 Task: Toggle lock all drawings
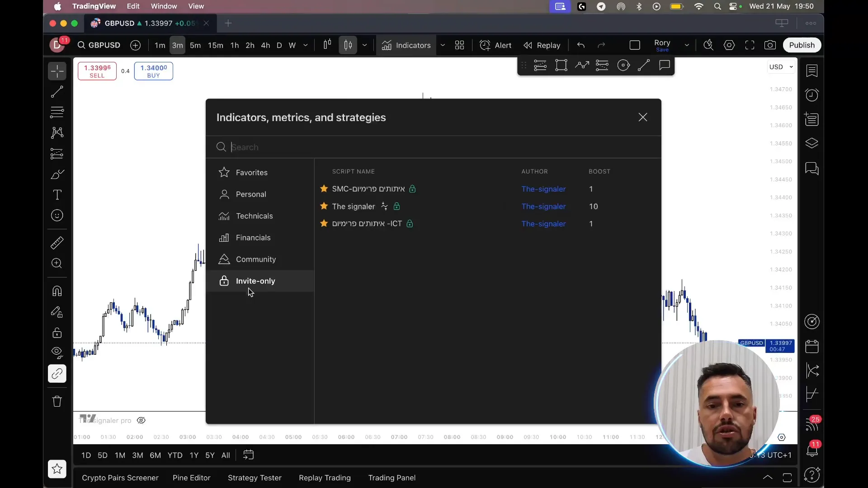(57, 333)
